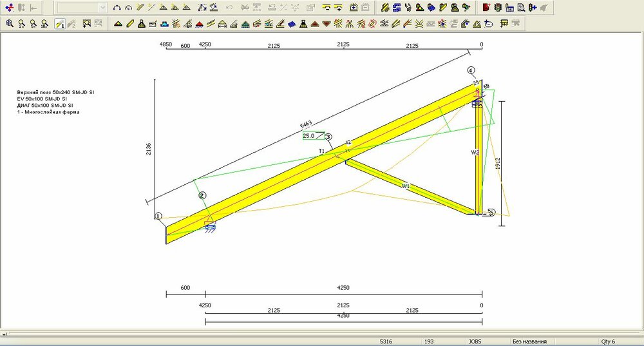644x346 pixels.
Task: Click the scroll-left arrow at bottom left
Action: tap(4, 334)
